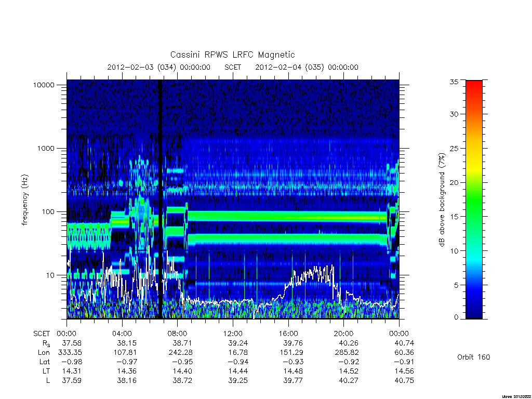
Task: Click the L value '37.59'
Action: (72, 380)
